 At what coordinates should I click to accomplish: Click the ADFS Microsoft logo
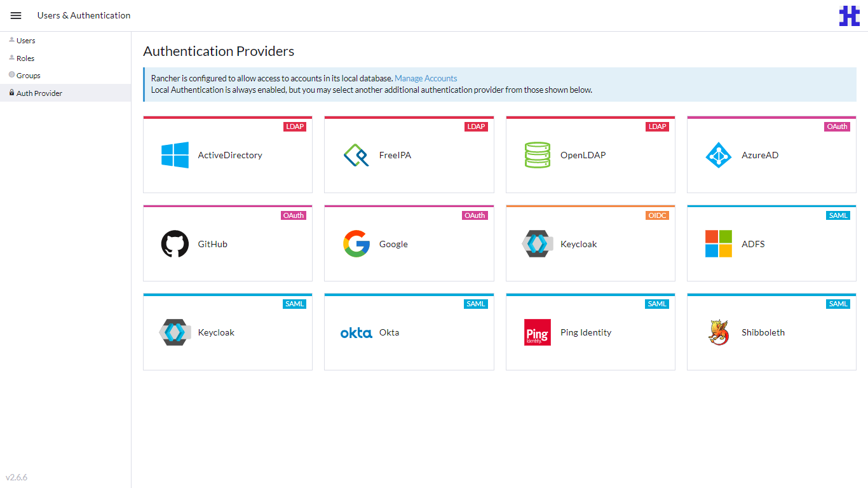pyautogui.click(x=719, y=244)
